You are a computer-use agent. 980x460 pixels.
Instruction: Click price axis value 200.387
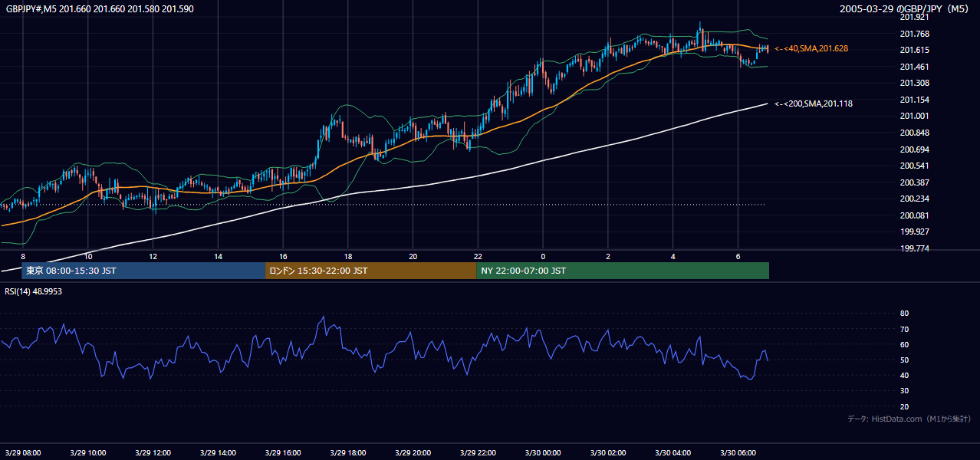(x=914, y=182)
